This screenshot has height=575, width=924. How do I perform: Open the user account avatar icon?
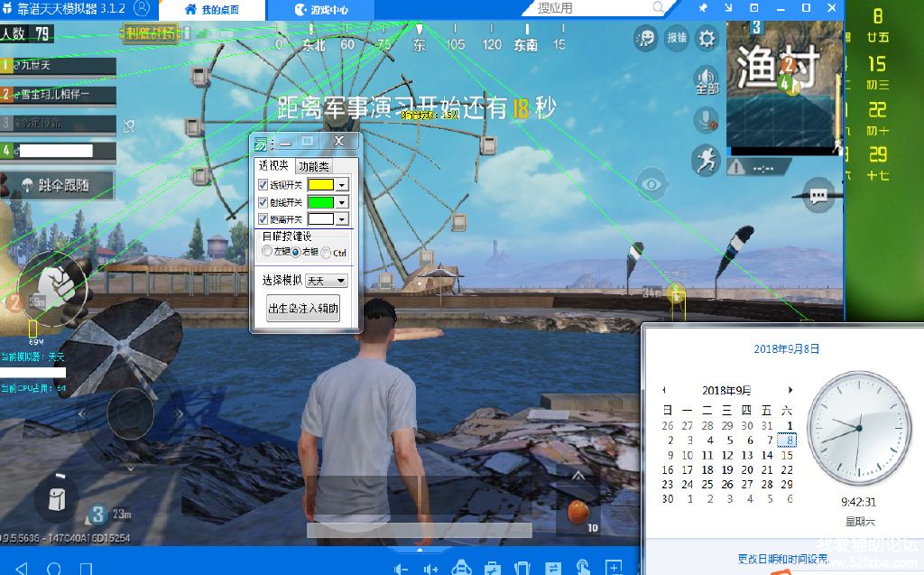point(142,8)
